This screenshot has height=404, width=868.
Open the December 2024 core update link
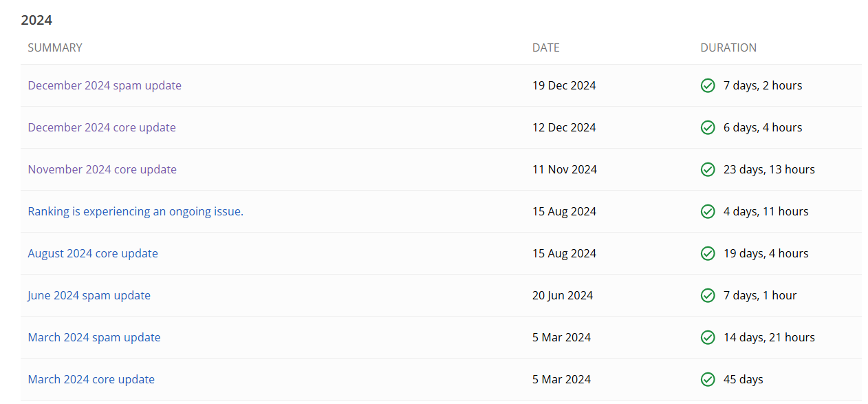tap(102, 128)
